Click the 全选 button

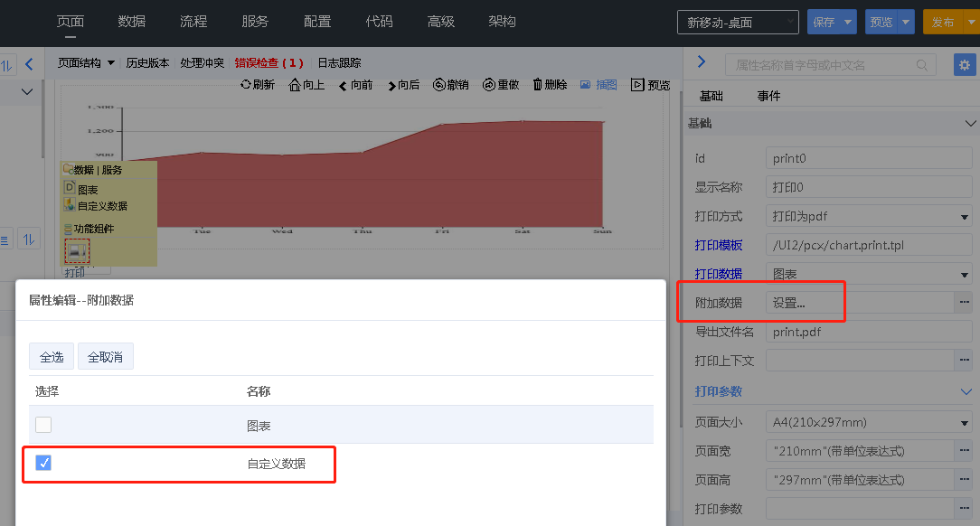point(52,357)
